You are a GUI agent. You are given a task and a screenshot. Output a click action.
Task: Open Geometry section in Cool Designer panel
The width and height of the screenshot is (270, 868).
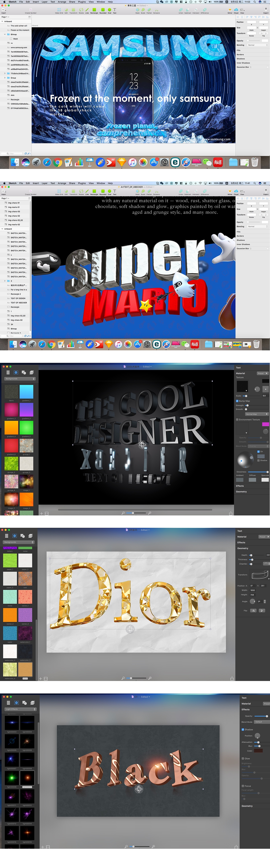pyautogui.click(x=241, y=492)
